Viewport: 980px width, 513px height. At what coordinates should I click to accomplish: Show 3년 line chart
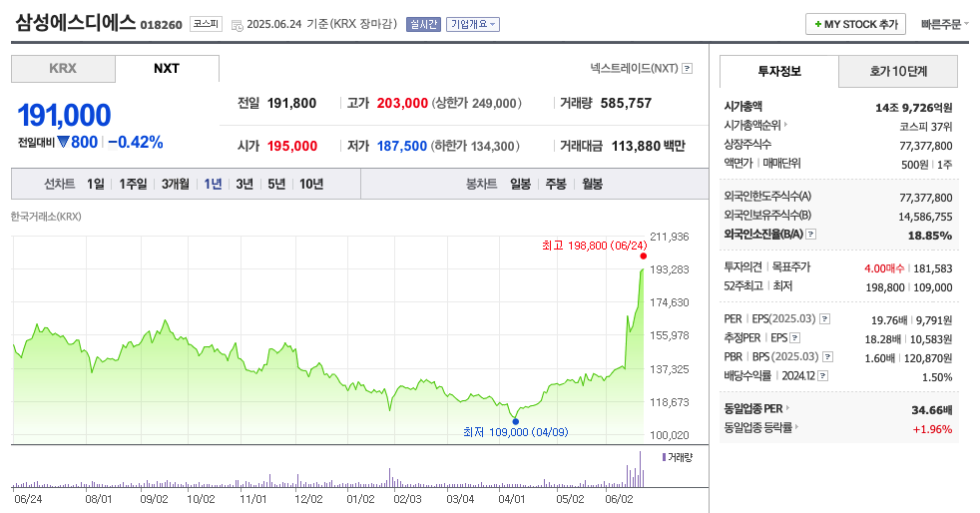pyautogui.click(x=245, y=184)
